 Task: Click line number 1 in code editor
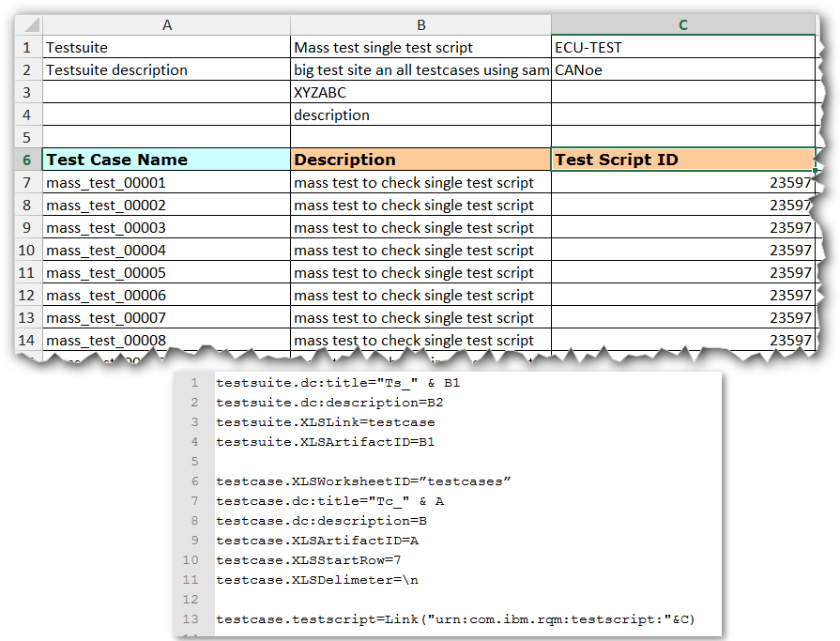194,383
